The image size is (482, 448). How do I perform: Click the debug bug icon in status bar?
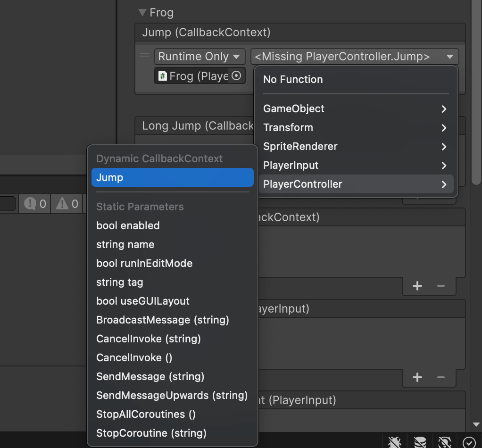(395, 442)
